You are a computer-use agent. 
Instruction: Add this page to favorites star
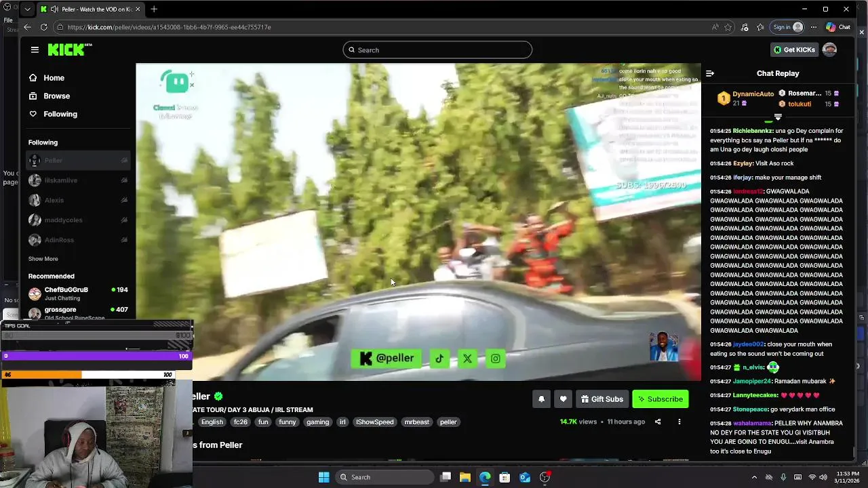pos(728,27)
